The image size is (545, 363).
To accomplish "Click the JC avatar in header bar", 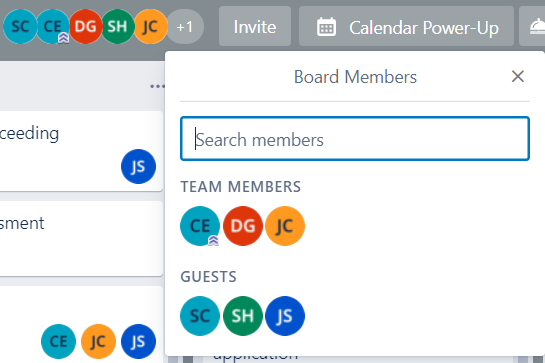I will pos(151,27).
